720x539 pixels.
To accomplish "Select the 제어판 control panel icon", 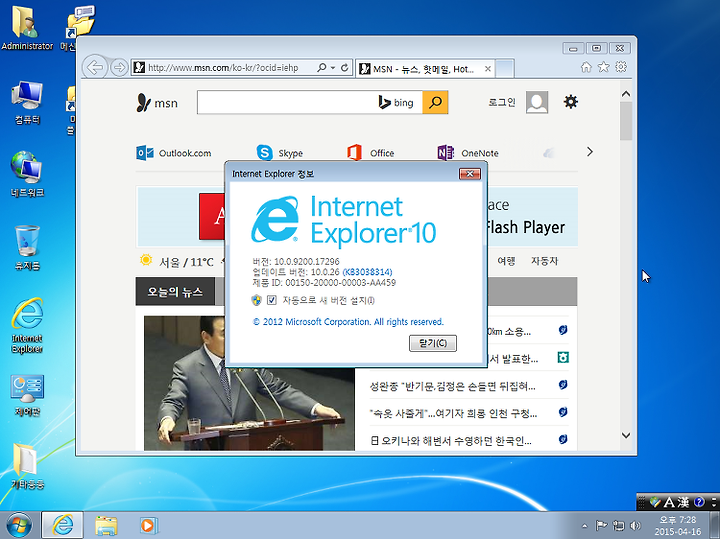I will click(27, 395).
